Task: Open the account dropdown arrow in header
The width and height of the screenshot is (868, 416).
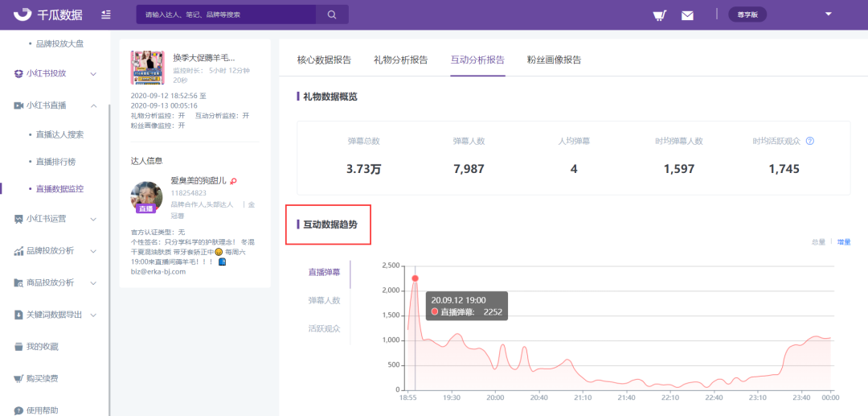Action: [x=828, y=14]
